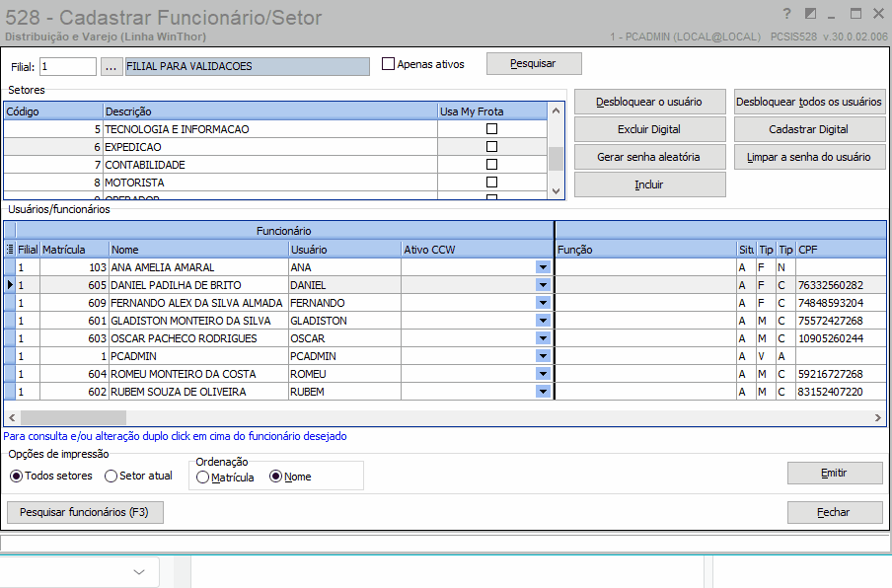Open Ativo CCW dropdown for ROMEU MONTEIRO

(543, 374)
